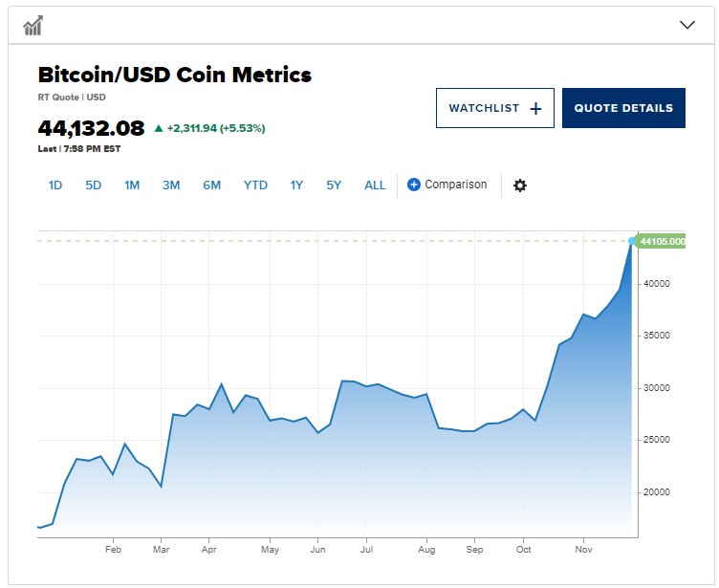Select the 1M time range

[x=132, y=185]
